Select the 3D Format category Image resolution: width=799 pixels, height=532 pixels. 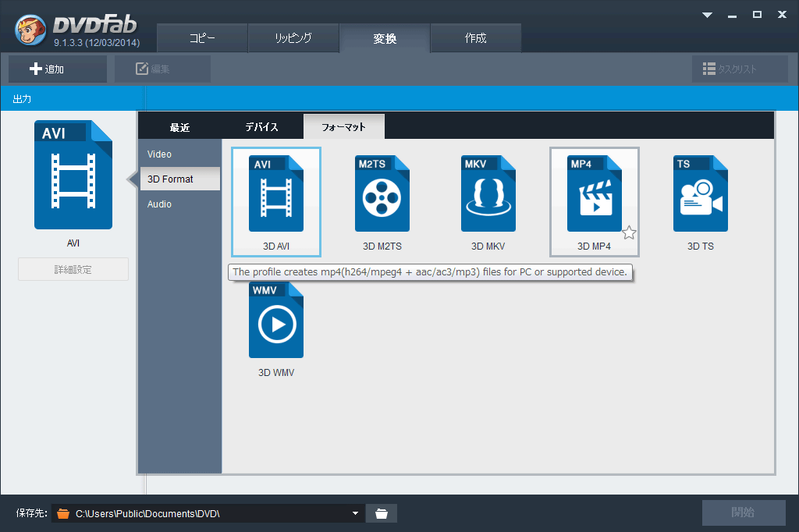tap(180, 179)
